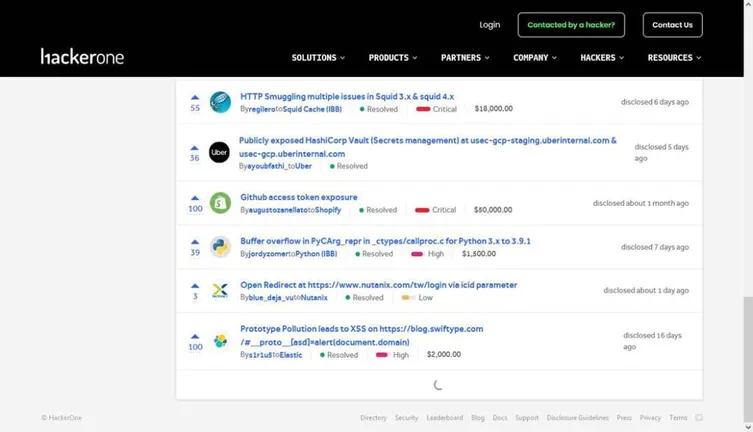Open the Squid Cache program avatar

point(220,102)
